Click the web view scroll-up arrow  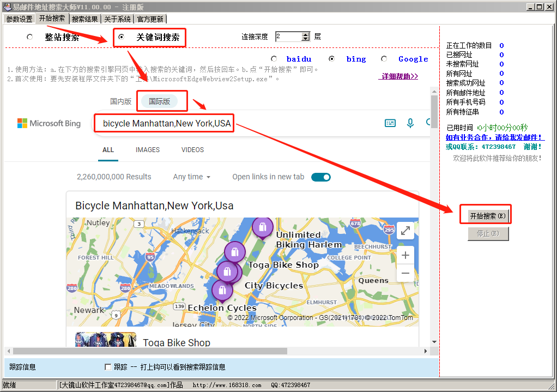(434, 92)
